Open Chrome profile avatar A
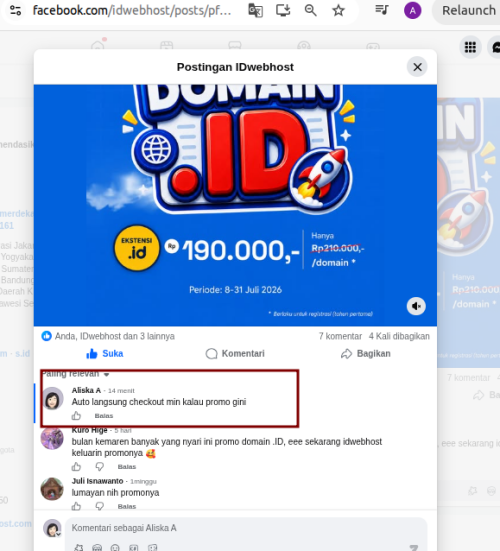The width and height of the screenshot is (500, 551). pyautogui.click(x=413, y=11)
